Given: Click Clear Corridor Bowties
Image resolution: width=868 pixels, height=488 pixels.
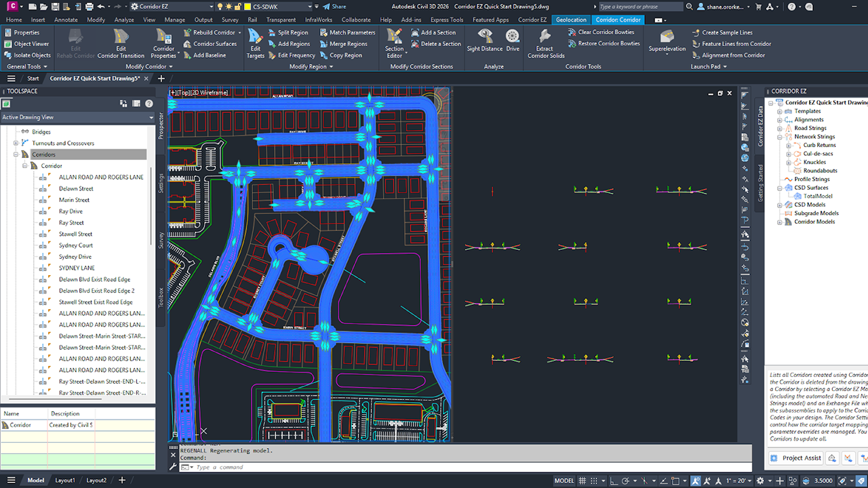Looking at the screenshot, I should tap(601, 33).
